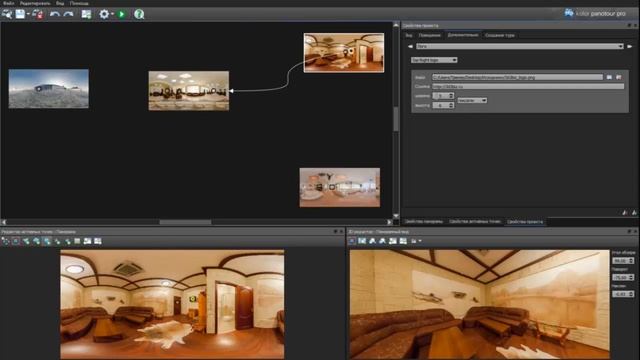Click the field of view spinner in 3D editor
This screenshot has width=640, height=360.
click(623, 260)
